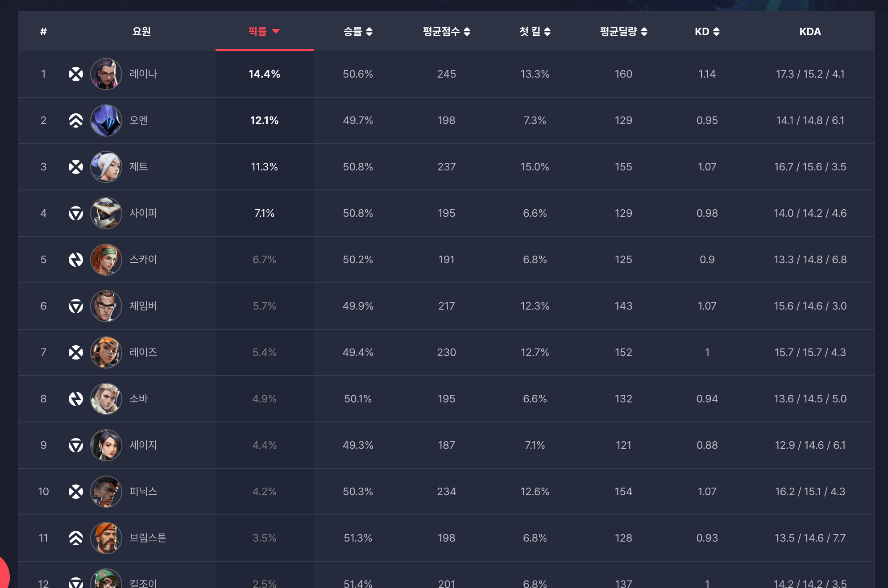The width and height of the screenshot is (888, 588).
Task: Sort by 승률 column header
Action: 357,31
